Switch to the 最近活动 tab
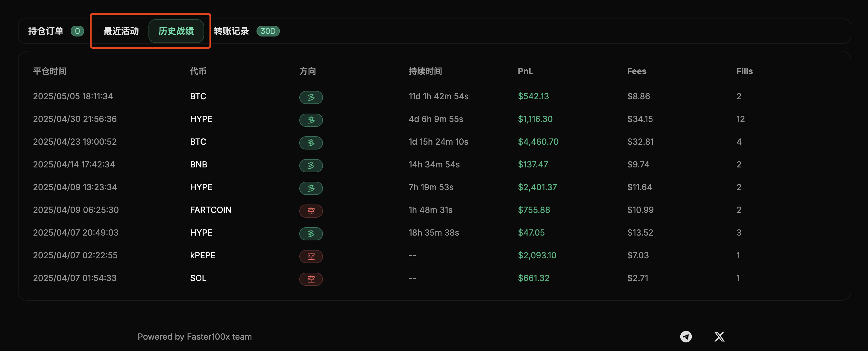The width and height of the screenshot is (868, 351). (x=121, y=31)
